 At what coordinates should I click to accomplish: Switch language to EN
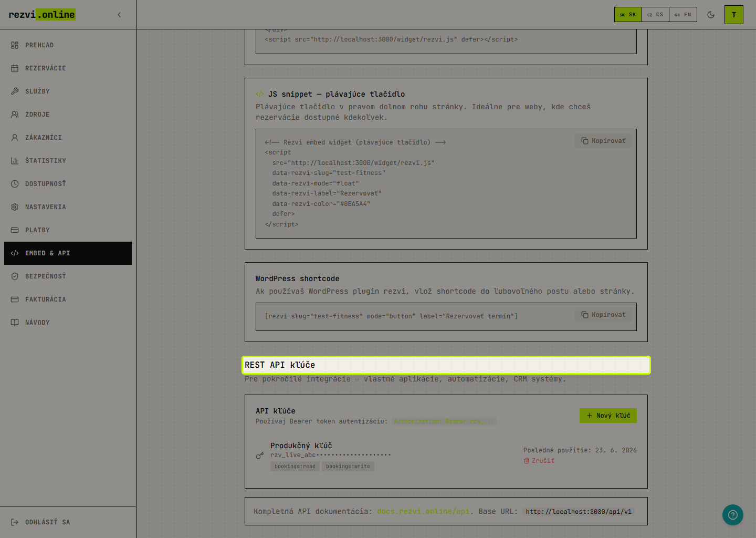click(x=683, y=15)
